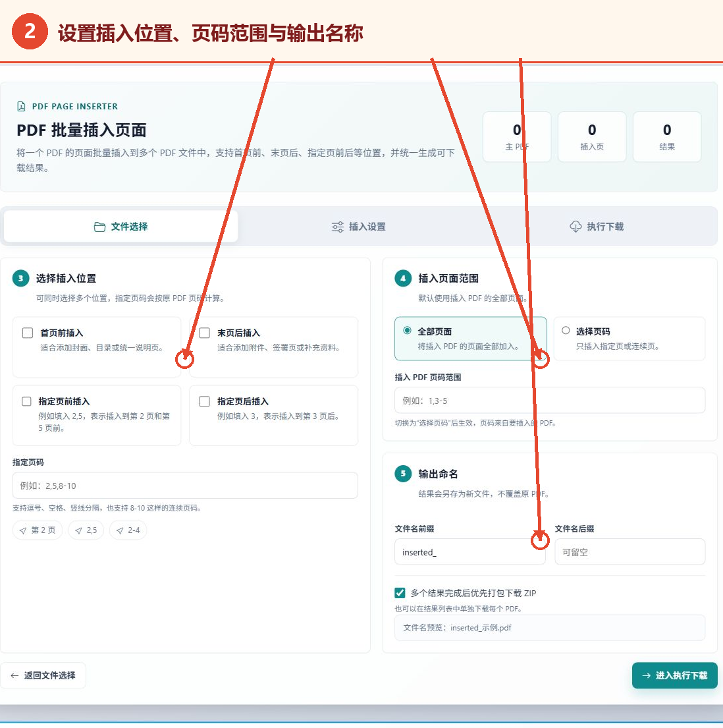Click the 插入页 counter card
This screenshot has width=723, height=728.
point(592,137)
